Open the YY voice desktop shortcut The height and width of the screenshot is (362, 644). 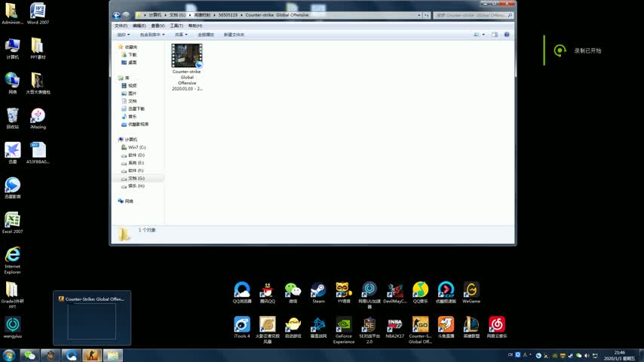click(x=344, y=292)
